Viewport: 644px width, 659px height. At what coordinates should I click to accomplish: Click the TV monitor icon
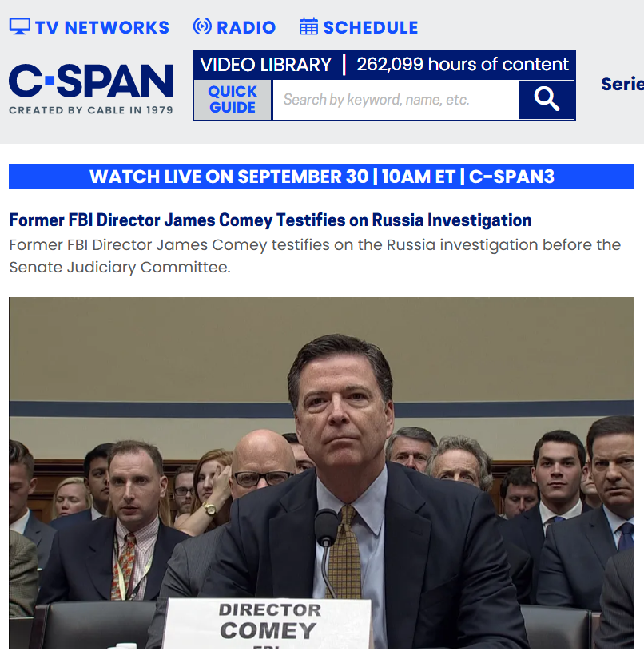[x=20, y=26]
